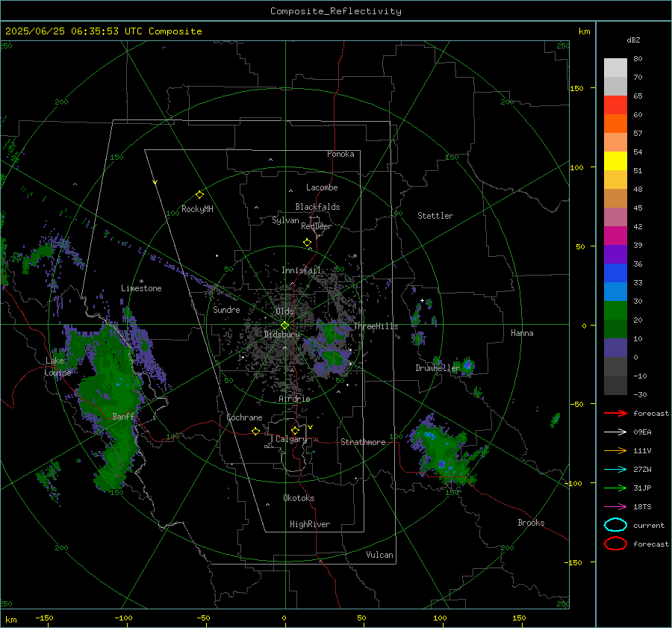Click the Drumheller label
This screenshot has height=628, width=672.
pos(438,368)
